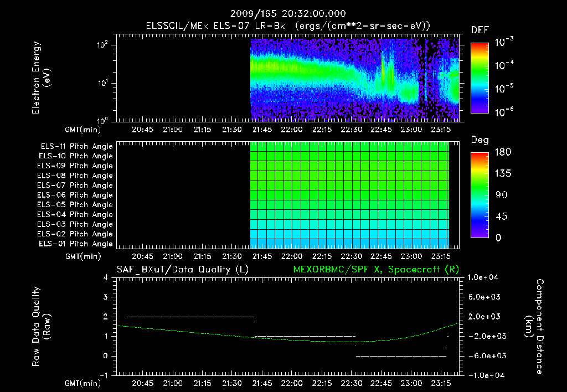Select the ELS-05 Pitch Angle row label

[75, 205]
